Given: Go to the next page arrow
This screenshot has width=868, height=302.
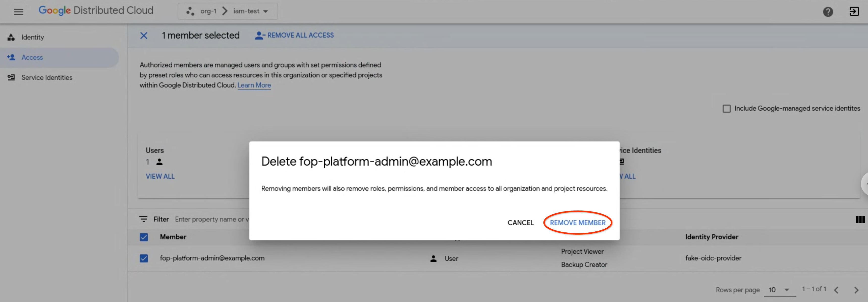Looking at the screenshot, I should point(856,290).
